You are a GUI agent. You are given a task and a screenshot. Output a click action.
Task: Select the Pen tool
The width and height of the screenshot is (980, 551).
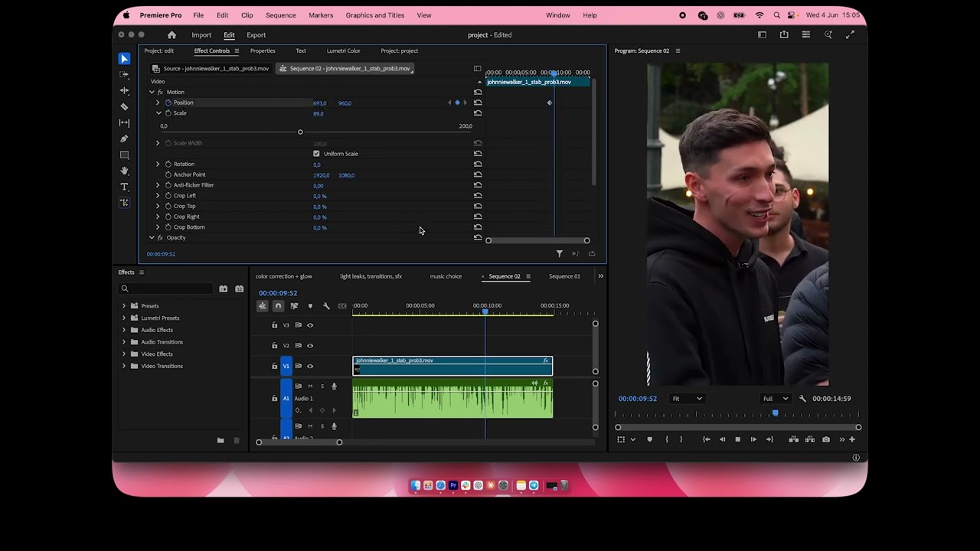click(124, 139)
